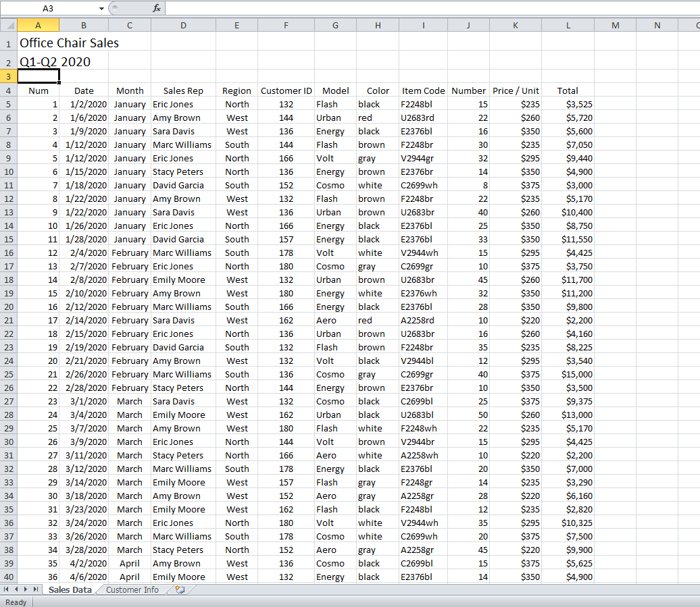Screen dimensions: 700x607
Task: Select date cell 3/18/2020
Action: tap(84, 496)
